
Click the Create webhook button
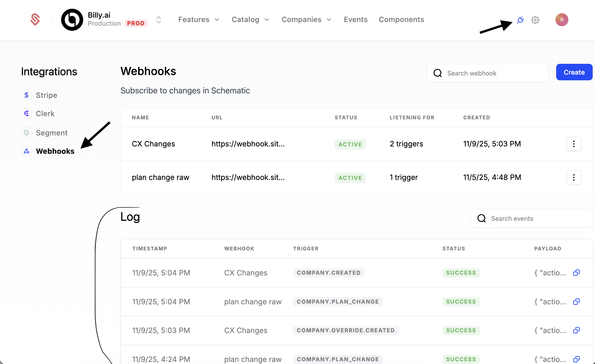point(574,72)
